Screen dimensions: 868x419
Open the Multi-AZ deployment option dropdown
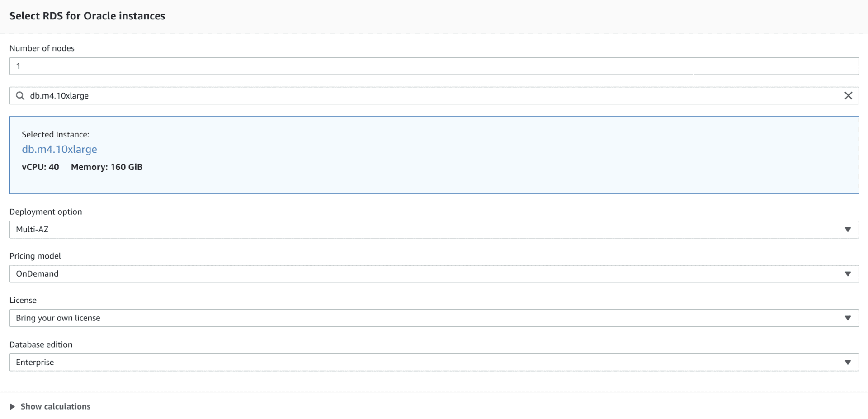pos(434,230)
